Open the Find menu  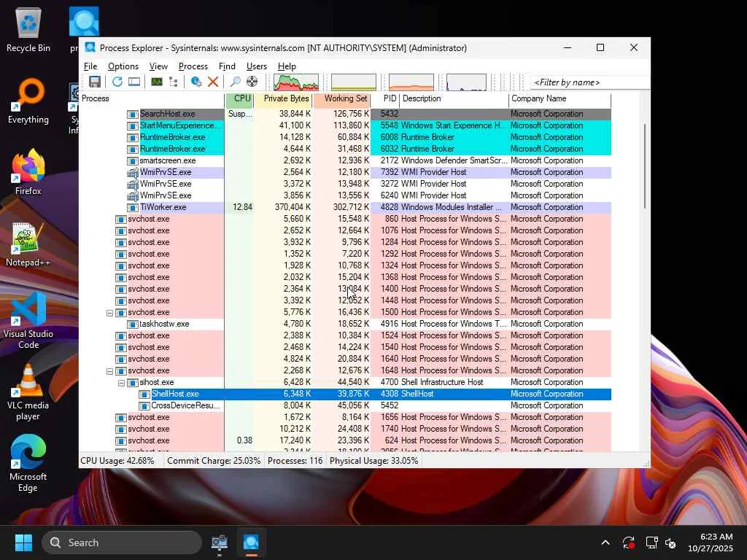point(227,66)
